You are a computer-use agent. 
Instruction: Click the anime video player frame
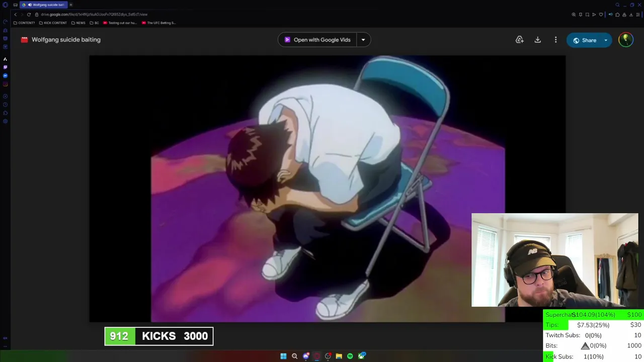[328, 189]
